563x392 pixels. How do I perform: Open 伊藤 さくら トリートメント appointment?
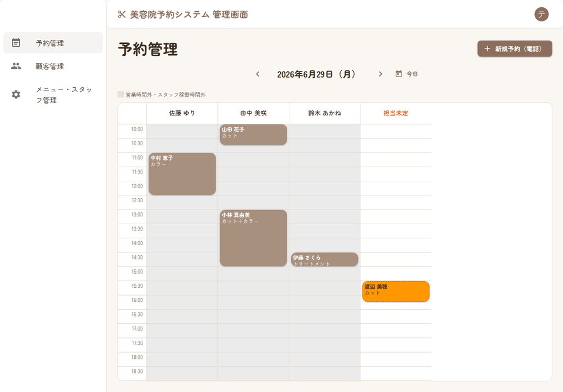point(324,260)
